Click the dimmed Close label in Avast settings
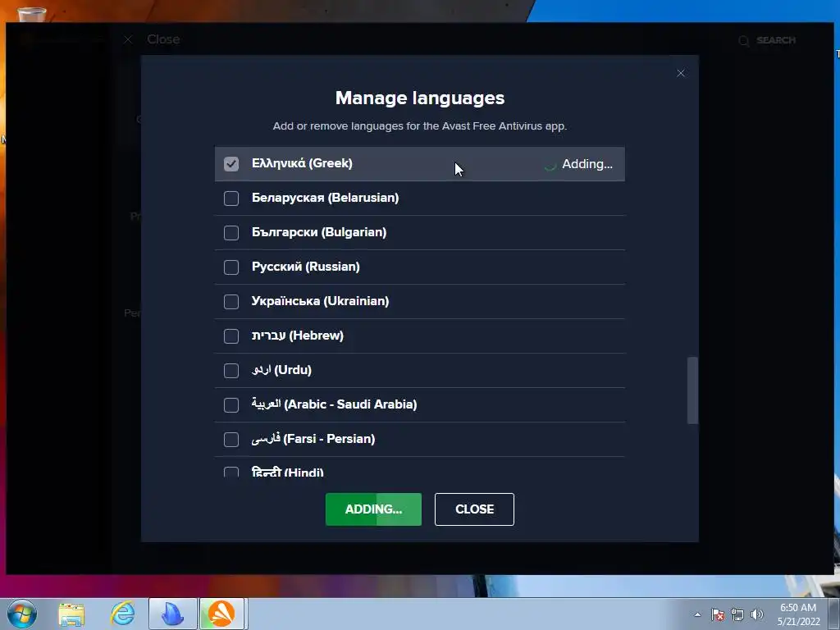Viewport: 840px width, 630px height. (163, 39)
